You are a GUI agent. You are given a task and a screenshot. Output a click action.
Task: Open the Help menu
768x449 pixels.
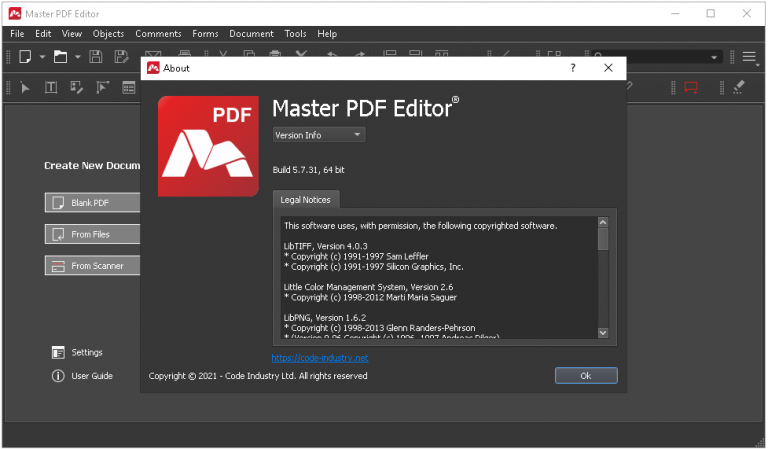[327, 34]
